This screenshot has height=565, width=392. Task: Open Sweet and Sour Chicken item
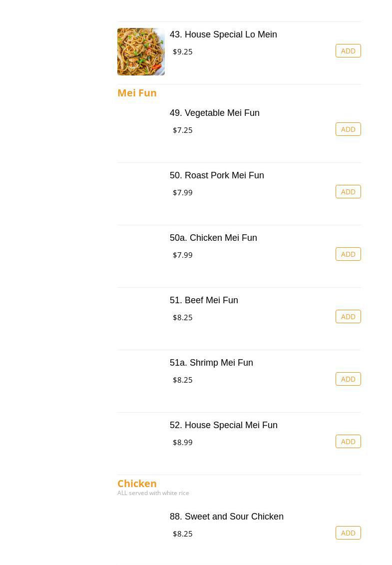click(226, 517)
